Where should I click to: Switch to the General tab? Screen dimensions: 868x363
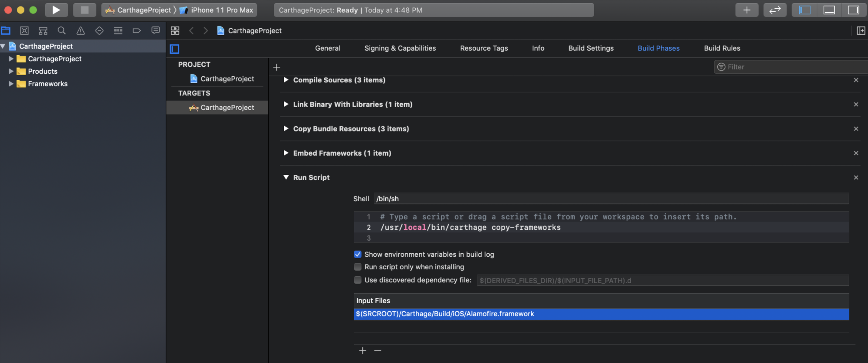328,48
